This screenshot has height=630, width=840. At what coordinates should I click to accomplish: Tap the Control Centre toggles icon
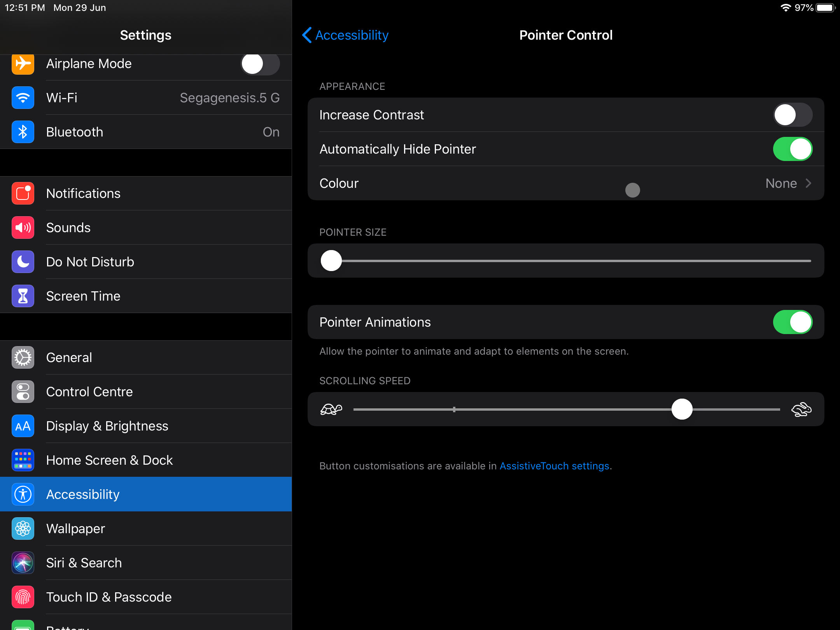[x=23, y=392]
